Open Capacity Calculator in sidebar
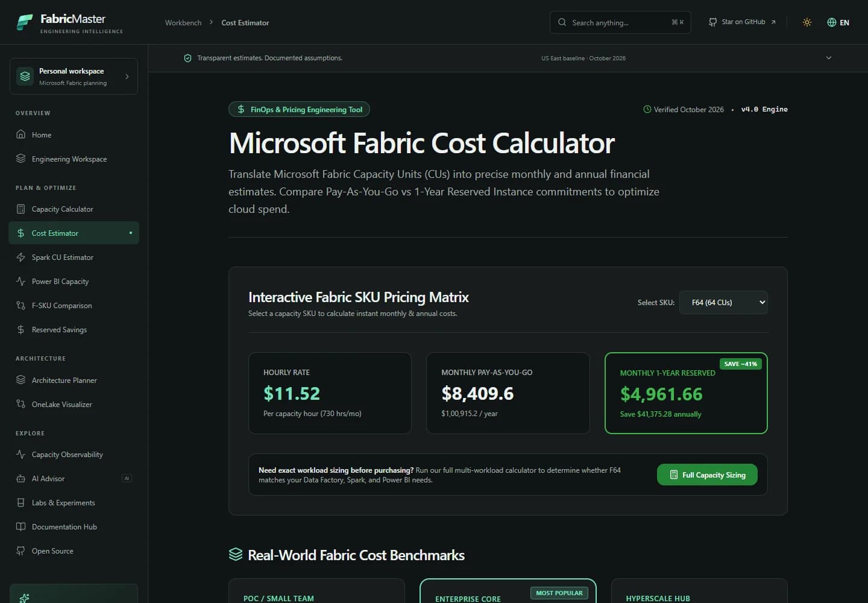 74,209
